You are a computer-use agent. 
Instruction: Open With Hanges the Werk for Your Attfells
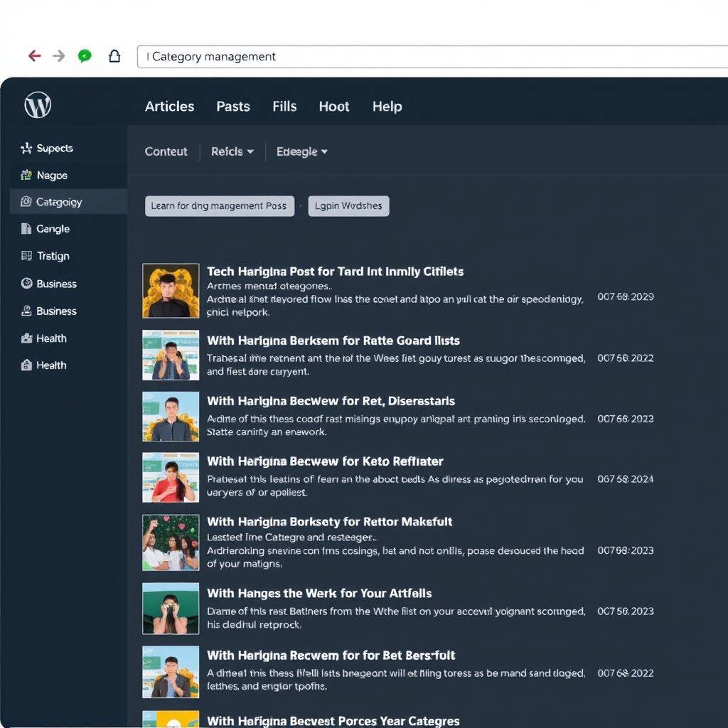319,593
